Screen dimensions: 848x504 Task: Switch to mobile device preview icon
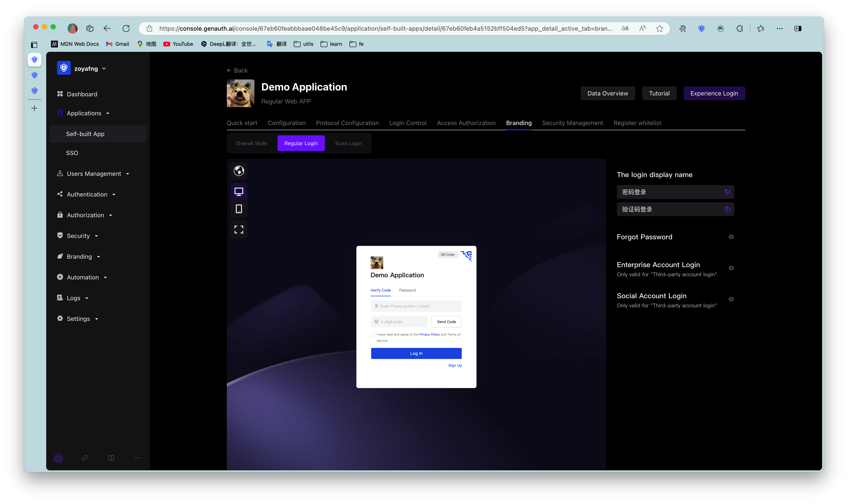pyautogui.click(x=239, y=209)
